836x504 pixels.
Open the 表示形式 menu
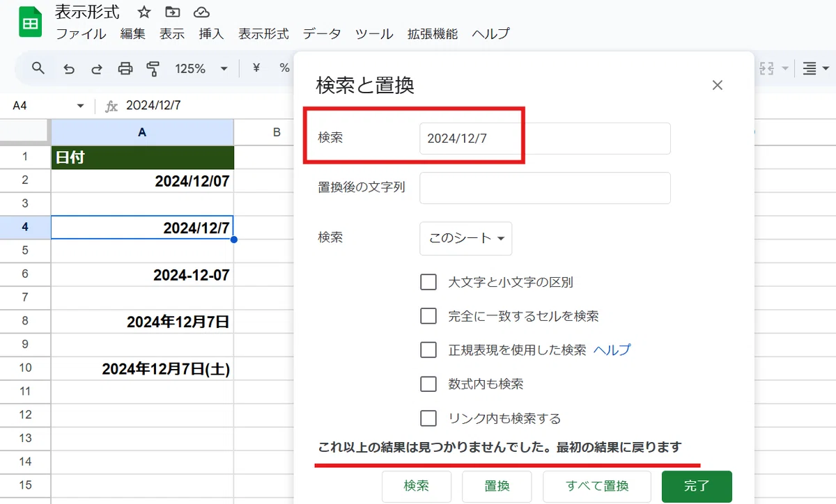pyautogui.click(x=263, y=33)
